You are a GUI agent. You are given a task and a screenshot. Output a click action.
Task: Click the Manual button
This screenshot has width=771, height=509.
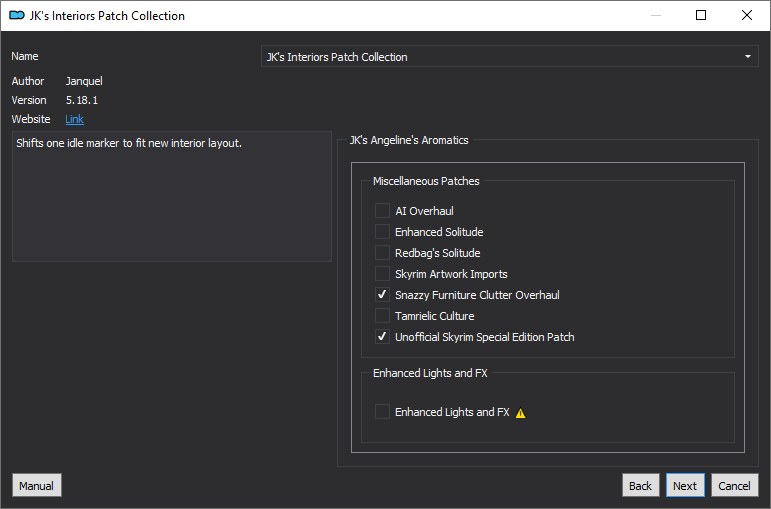pyautogui.click(x=36, y=485)
